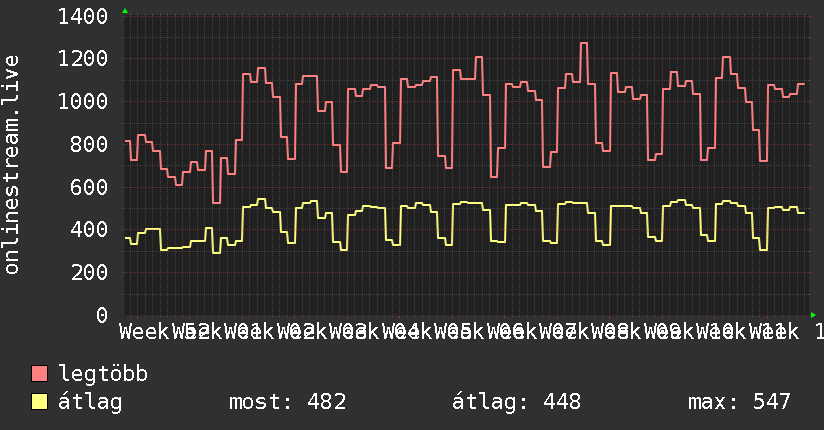Click the 1000 y-axis label
This screenshot has height=430, width=824.
83,101
